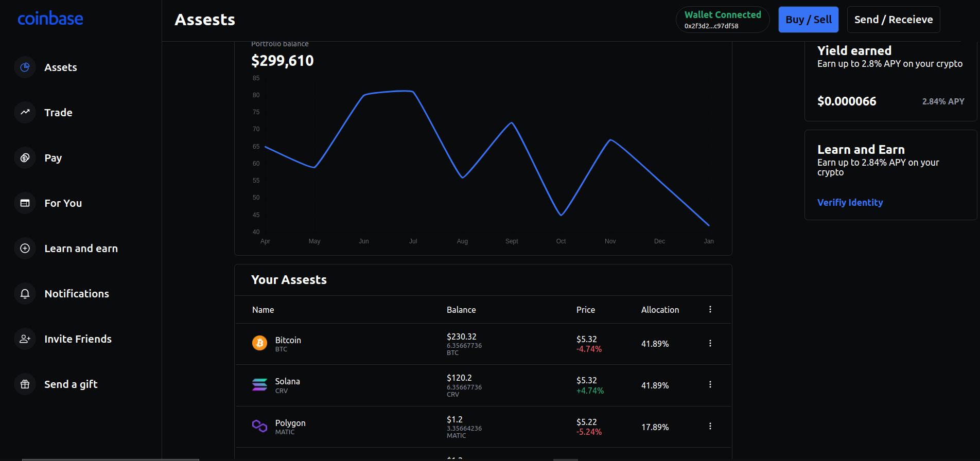
Task: Click the Price column header
Action: click(586, 310)
